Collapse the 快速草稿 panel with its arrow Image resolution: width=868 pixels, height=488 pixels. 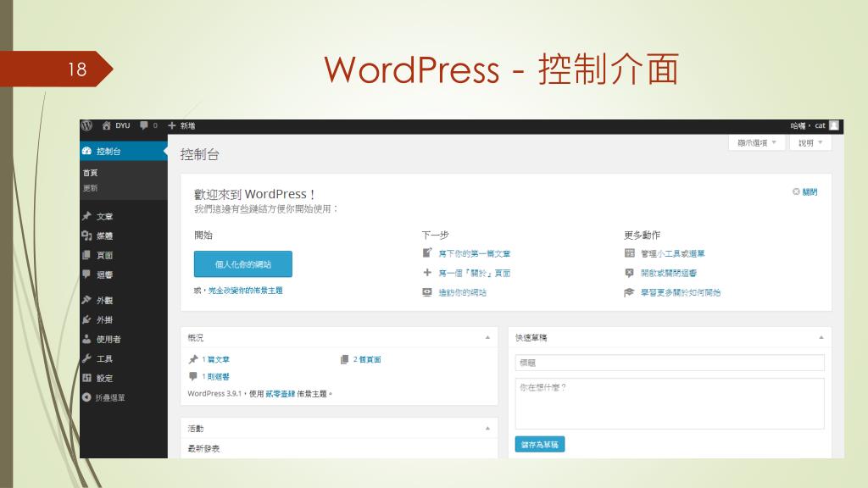(x=821, y=337)
